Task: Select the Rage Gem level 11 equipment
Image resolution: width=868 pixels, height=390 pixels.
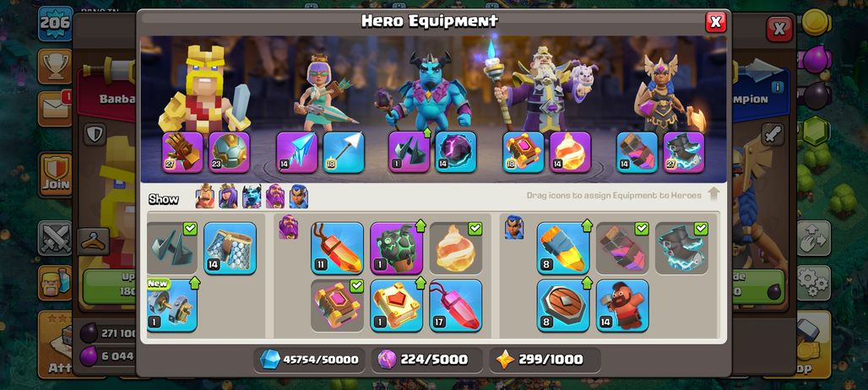Action: (337, 248)
